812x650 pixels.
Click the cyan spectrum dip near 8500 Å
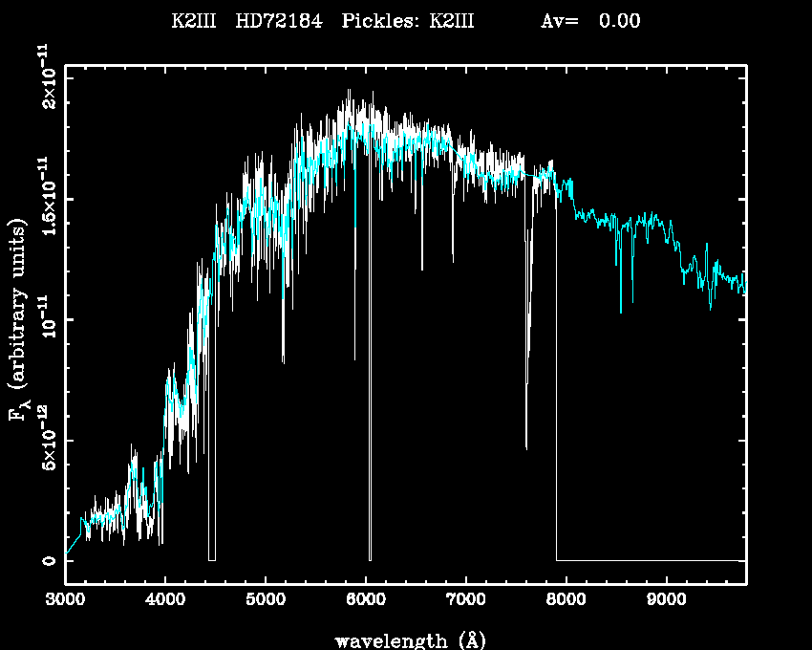(621, 296)
